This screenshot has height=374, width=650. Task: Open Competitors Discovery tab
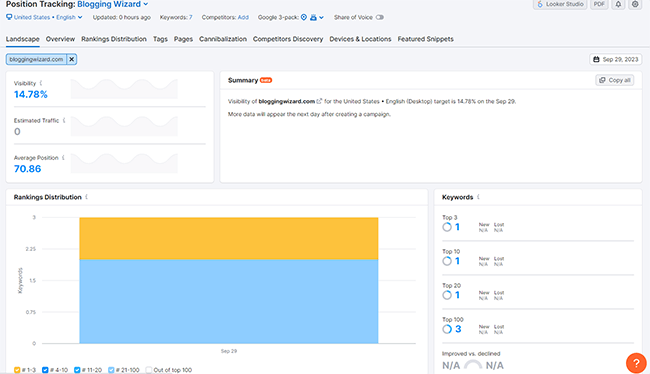pos(288,39)
